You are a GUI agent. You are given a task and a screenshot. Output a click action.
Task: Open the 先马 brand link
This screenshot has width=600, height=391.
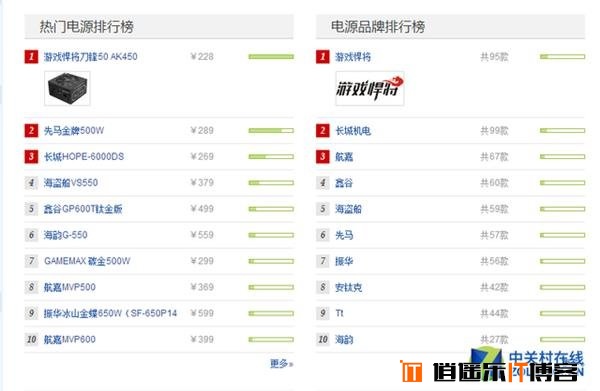click(344, 235)
